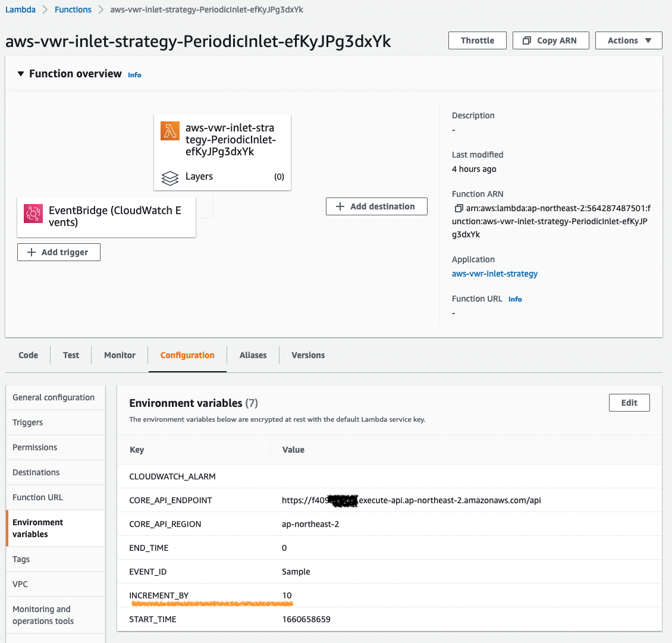672x643 pixels.
Task: Click the START_TIME key
Action: click(x=153, y=619)
